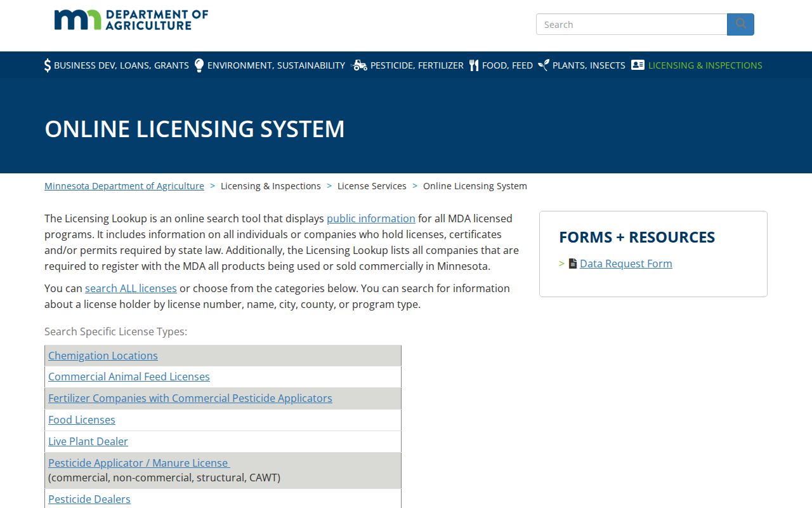This screenshot has width=812, height=508.
Task: Click License Services breadcrumb text
Action: (372, 186)
